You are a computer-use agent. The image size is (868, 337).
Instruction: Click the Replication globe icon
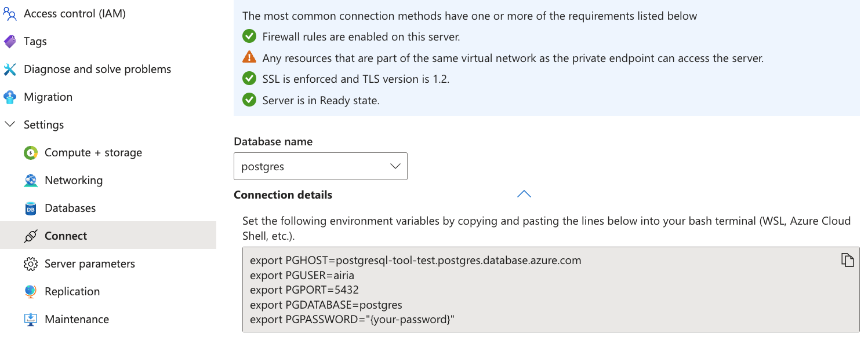tap(31, 292)
